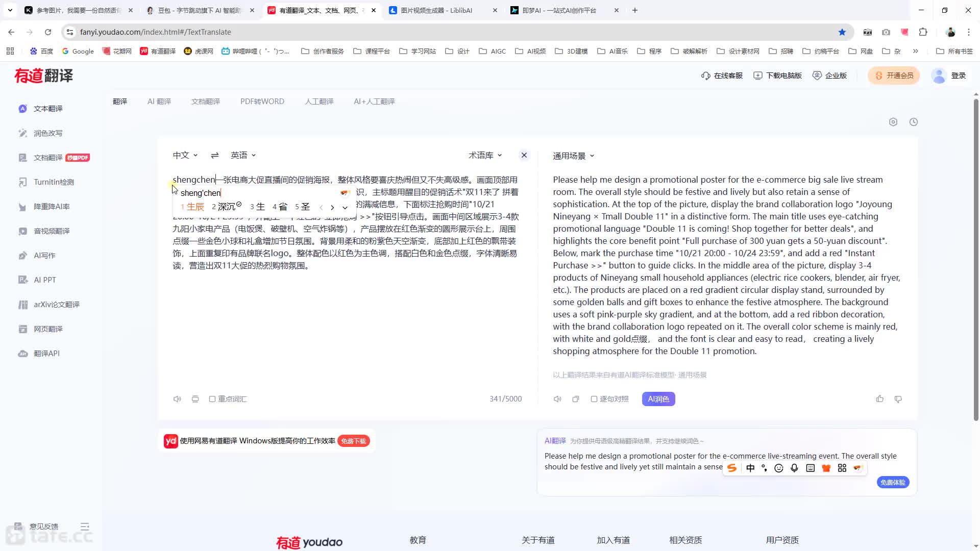Open PDF转WORD tab
Image resolution: width=980 pixels, height=551 pixels.
click(x=262, y=102)
